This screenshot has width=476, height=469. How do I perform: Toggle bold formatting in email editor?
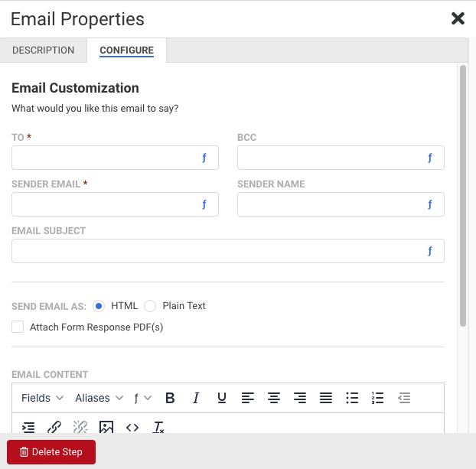pos(170,398)
